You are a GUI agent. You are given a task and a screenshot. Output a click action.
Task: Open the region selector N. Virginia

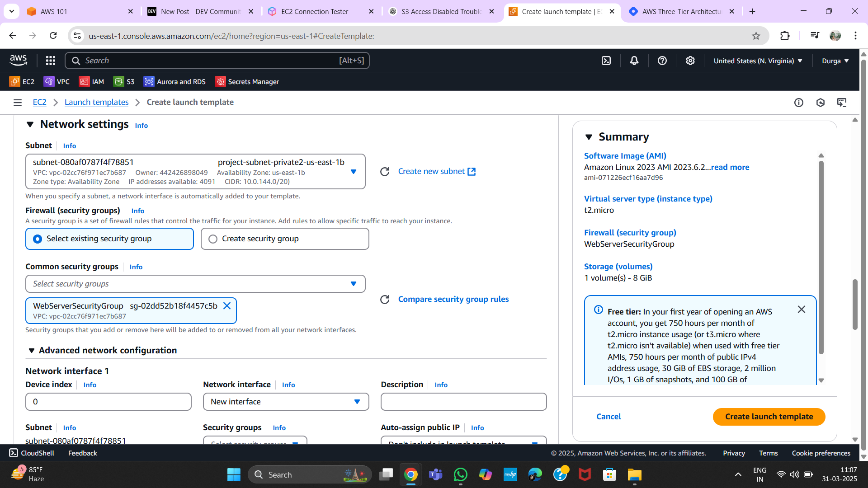click(758, 61)
